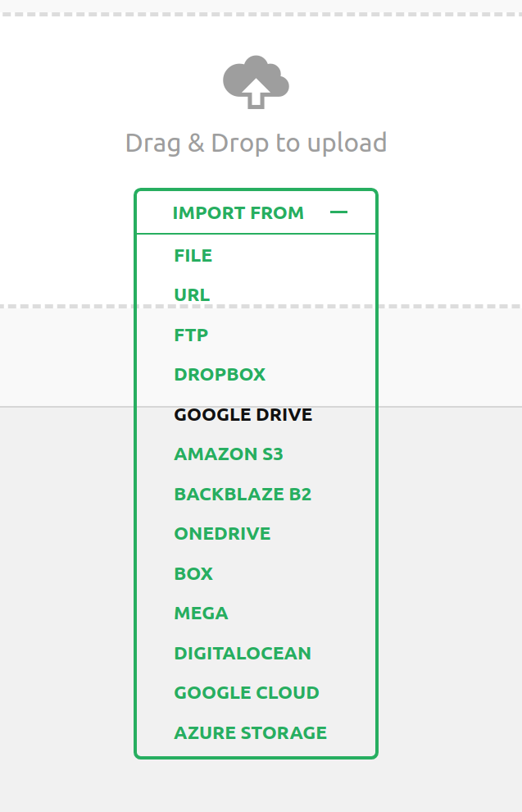The width and height of the screenshot is (522, 812).
Task: Select MEGA as import source
Action: (201, 614)
